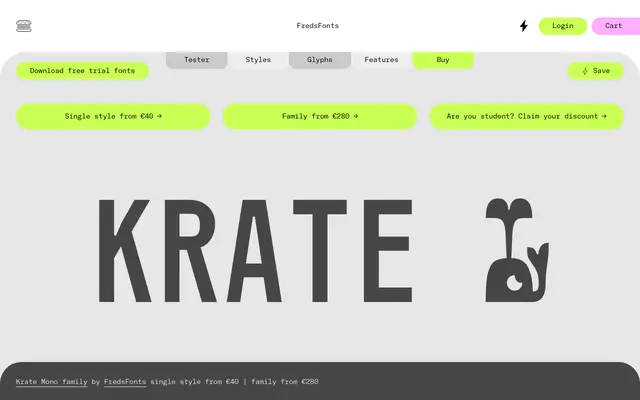Open the Buy tab
The image size is (640, 400).
[x=443, y=60]
